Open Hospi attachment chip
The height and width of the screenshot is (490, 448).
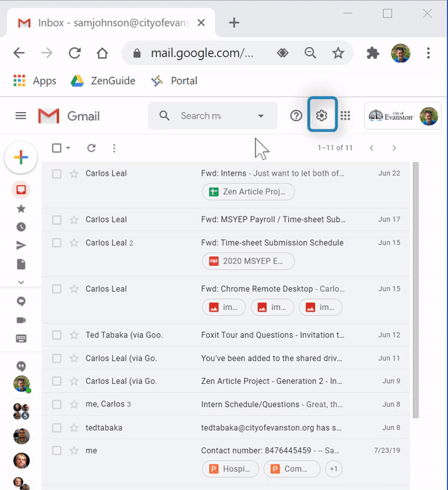[x=231, y=469]
